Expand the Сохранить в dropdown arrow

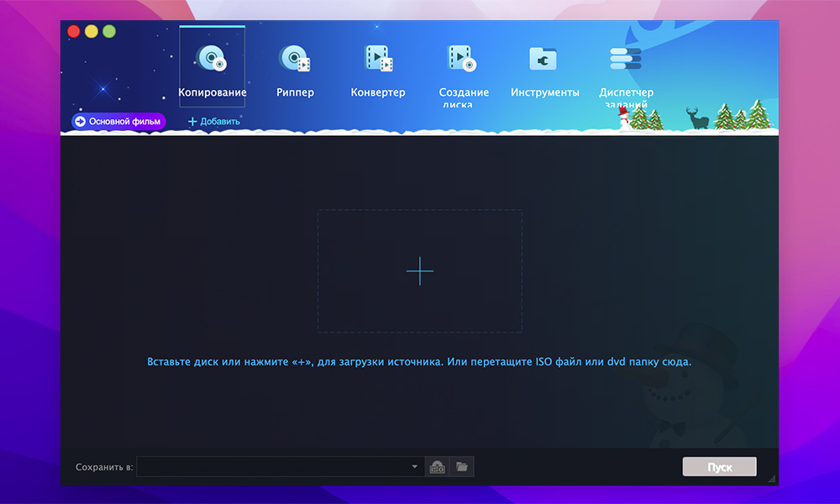415,467
